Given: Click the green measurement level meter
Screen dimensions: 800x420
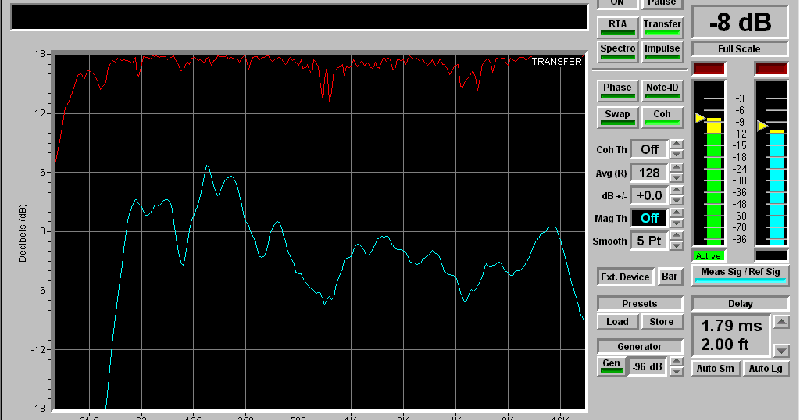Looking at the screenshot, I should point(713,162).
